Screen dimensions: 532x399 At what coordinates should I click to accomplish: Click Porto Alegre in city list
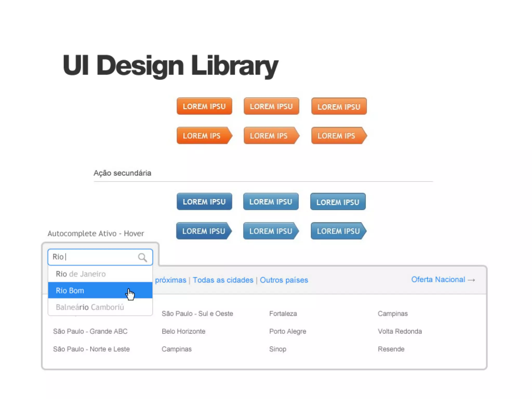pos(288,331)
